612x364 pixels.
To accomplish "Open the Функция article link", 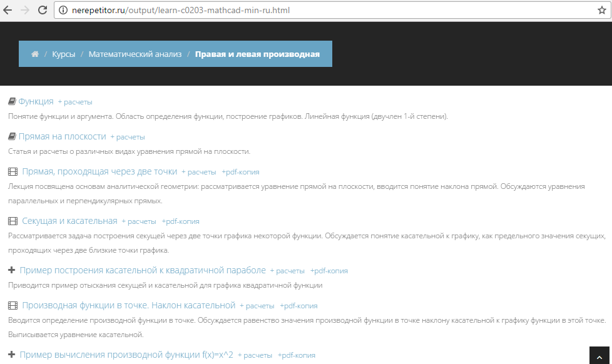I will point(36,101).
